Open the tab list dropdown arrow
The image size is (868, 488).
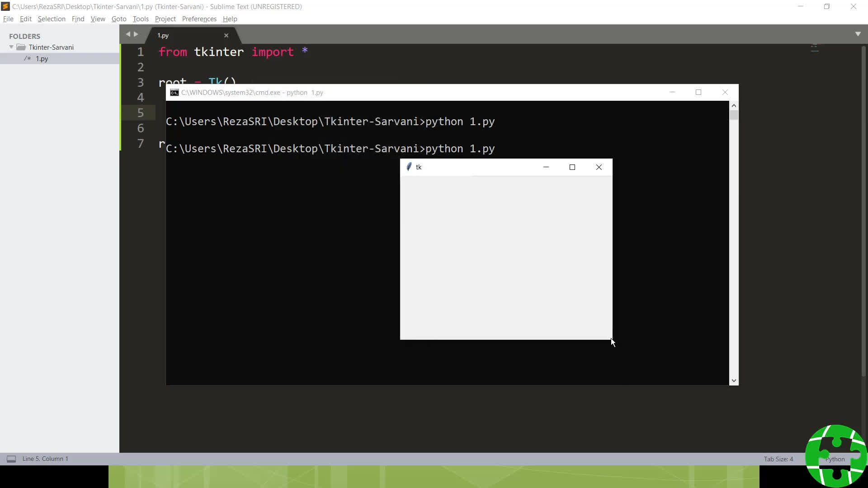[x=858, y=34]
